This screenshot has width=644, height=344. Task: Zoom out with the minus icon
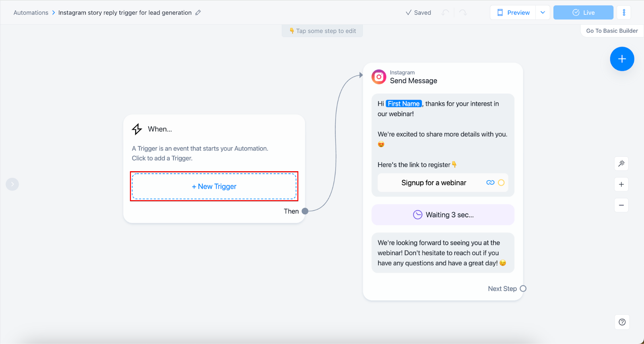click(621, 205)
